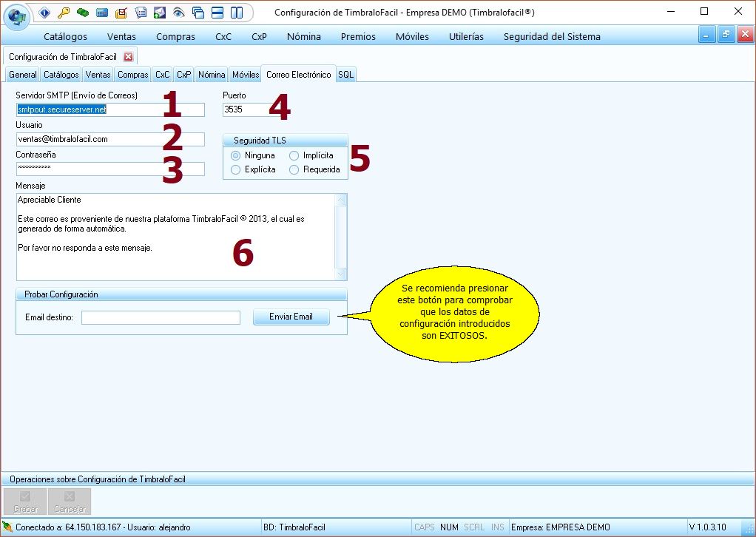The width and height of the screenshot is (756, 537).
Task: Click the CAPS indicator in status bar
Action: pyautogui.click(x=425, y=527)
